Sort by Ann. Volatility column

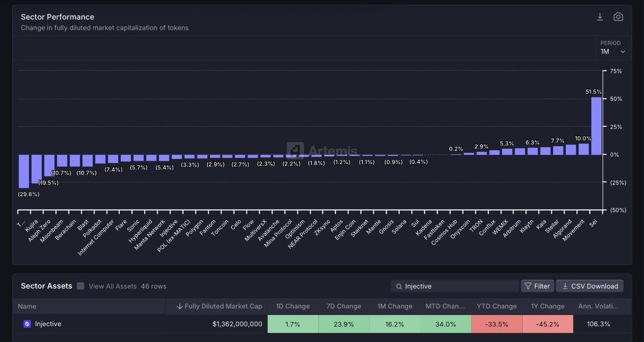598,306
